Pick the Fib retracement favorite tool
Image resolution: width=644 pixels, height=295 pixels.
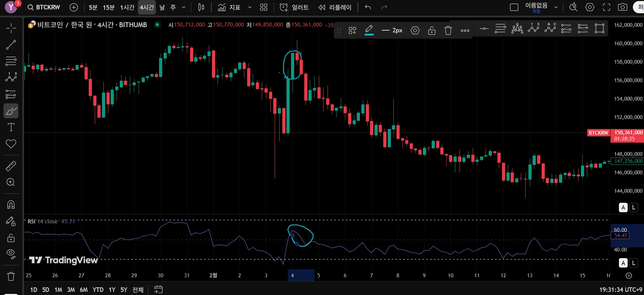tap(500, 29)
